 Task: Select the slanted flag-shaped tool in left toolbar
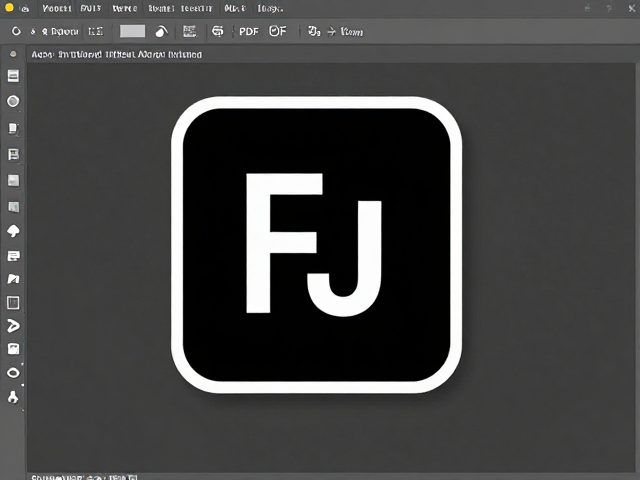(13, 279)
